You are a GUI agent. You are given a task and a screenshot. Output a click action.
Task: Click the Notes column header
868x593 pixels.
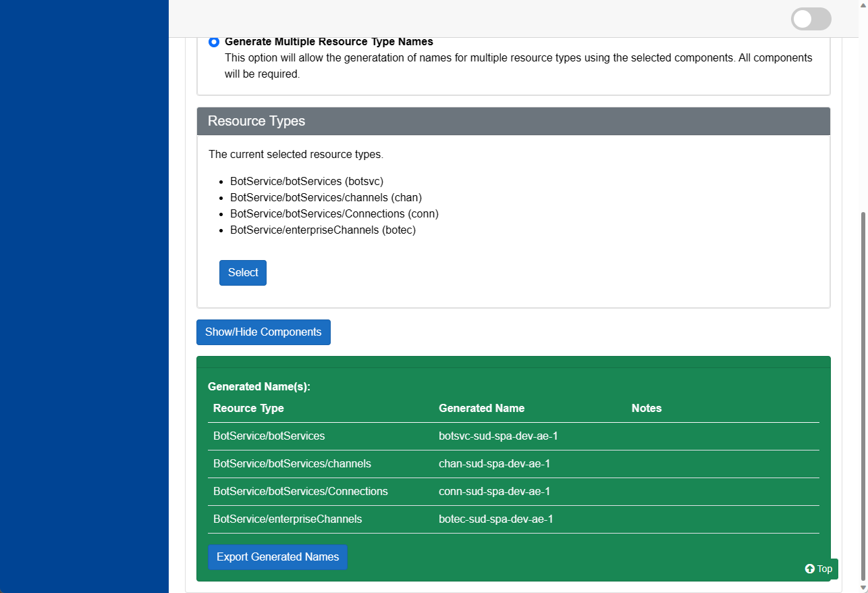click(x=646, y=409)
